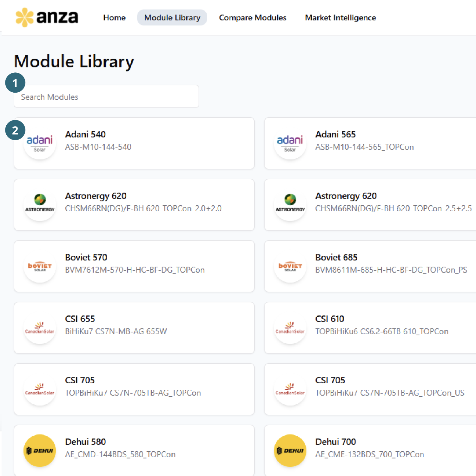Focus the Search Modules field
This screenshot has height=476, width=476.
(106, 96)
